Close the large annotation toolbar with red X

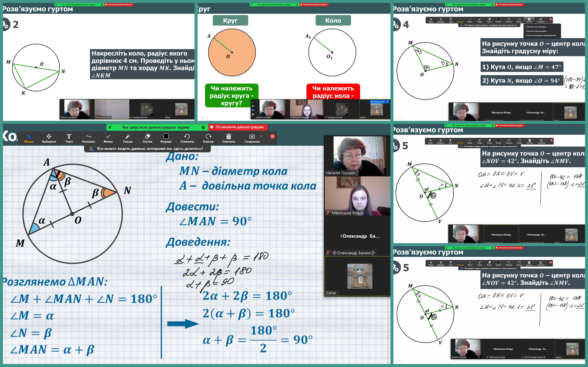click(272, 136)
